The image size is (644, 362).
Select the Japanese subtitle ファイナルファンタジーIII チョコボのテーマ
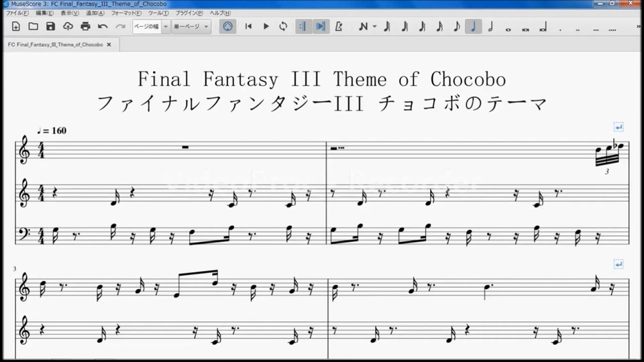coord(322,103)
